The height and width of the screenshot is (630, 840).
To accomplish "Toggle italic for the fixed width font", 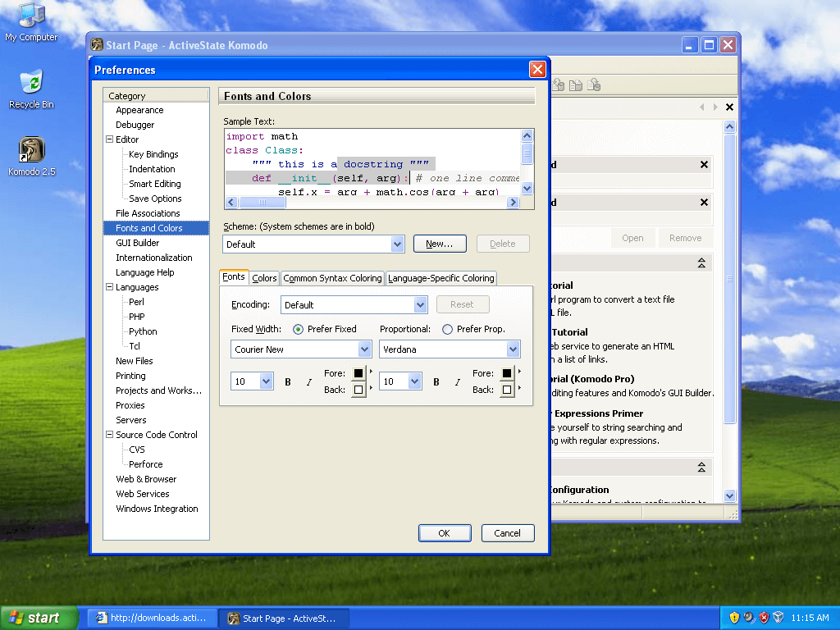I will coord(308,382).
